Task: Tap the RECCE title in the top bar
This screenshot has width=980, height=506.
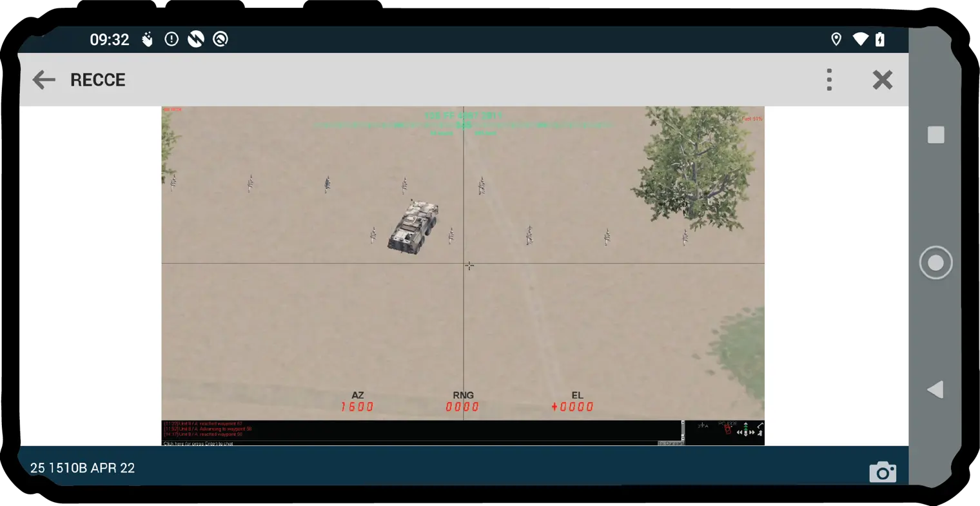Action: [x=97, y=79]
